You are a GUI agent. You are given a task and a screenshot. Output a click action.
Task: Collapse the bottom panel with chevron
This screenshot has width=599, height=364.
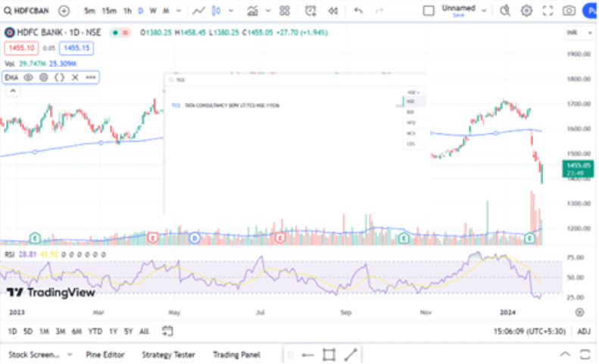coord(565,354)
